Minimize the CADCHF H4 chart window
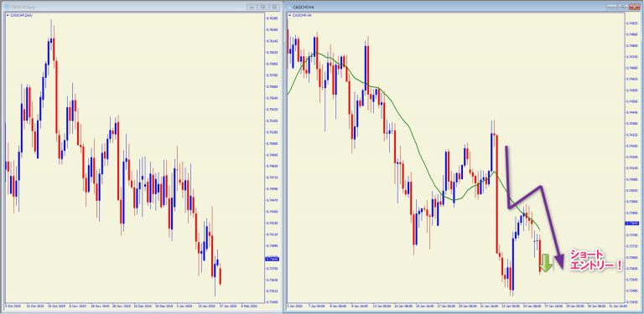Viewport: 644px width, 314px height. pos(613,7)
